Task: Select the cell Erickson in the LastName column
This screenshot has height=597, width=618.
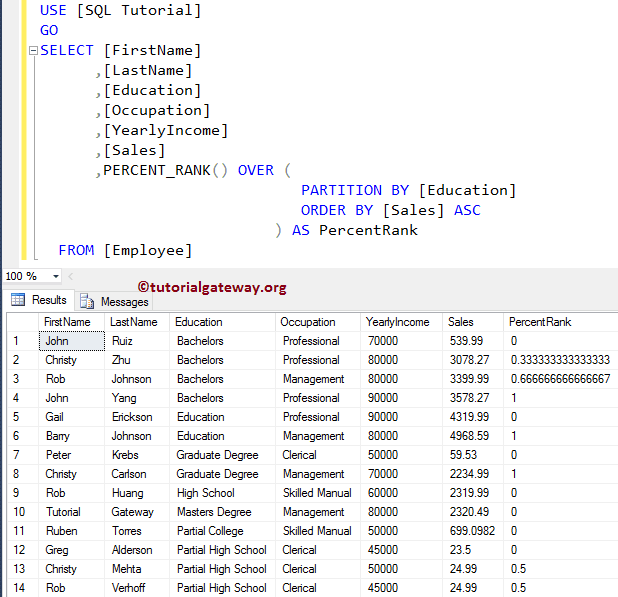Action: [x=137, y=417]
